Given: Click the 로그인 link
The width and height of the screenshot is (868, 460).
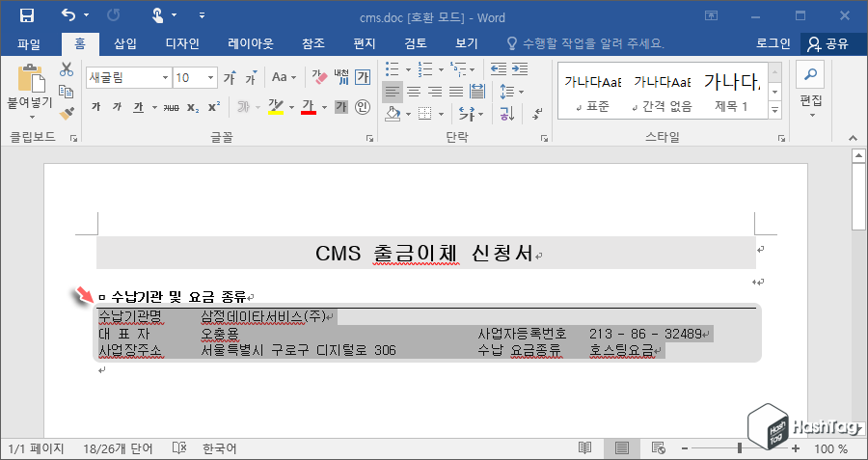Looking at the screenshot, I should click(x=773, y=43).
